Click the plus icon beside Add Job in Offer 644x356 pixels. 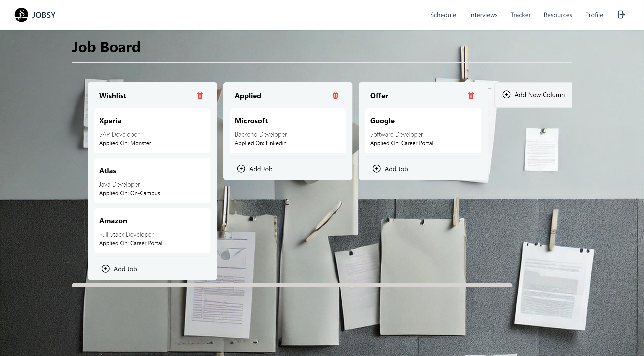pyautogui.click(x=376, y=169)
